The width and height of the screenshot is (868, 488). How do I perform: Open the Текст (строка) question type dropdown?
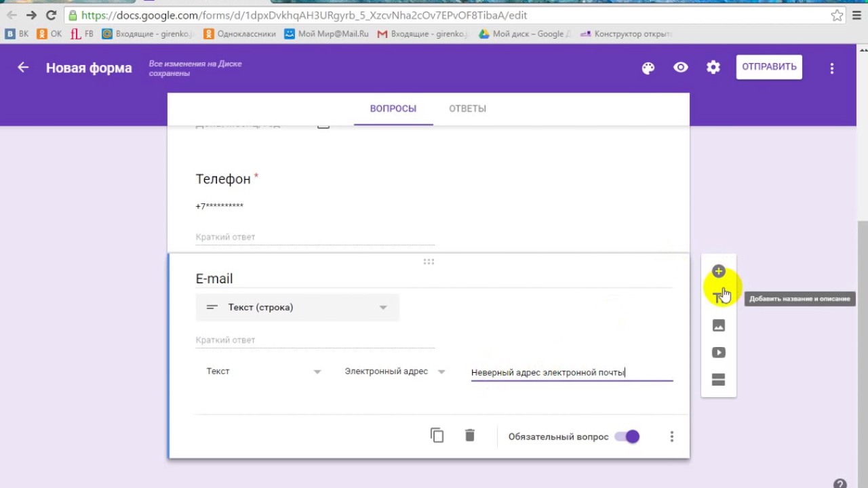[298, 307]
